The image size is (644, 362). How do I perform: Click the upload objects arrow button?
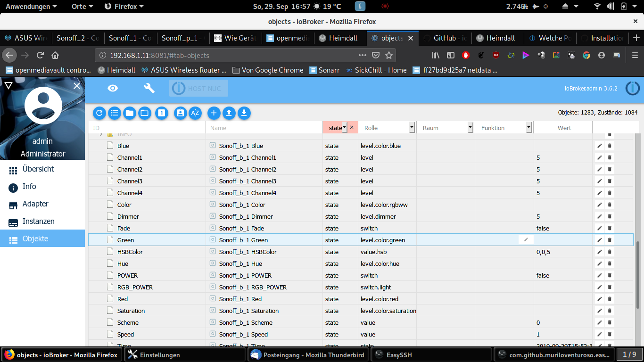229,113
